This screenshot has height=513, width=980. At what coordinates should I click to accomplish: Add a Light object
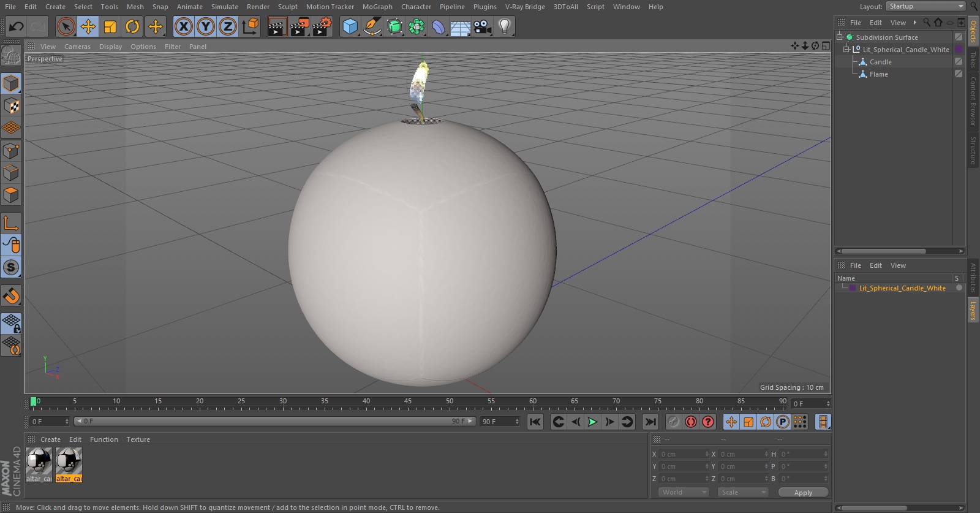pos(505,26)
